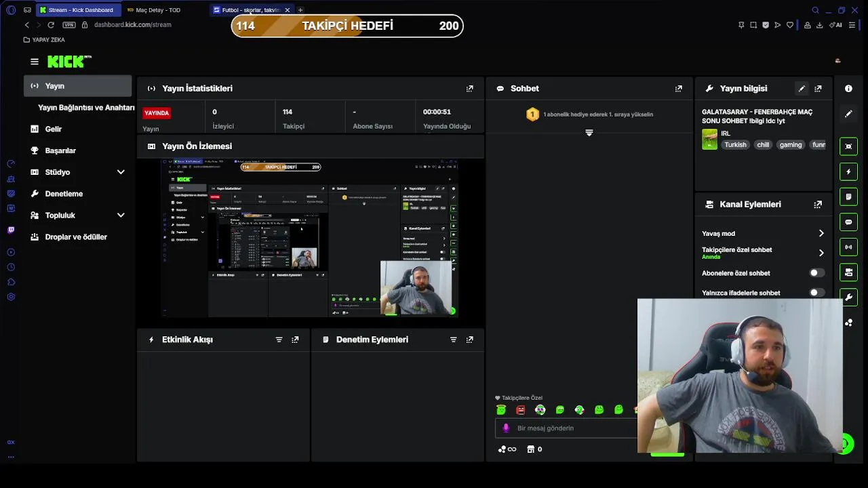Click the IRL category thumbnail
The width and height of the screenshot is (868, 488).
[x=709, y=139]
